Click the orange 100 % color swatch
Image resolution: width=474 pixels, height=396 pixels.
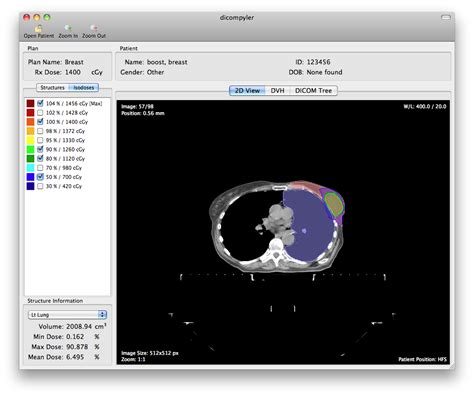click(x=31, y=122)
